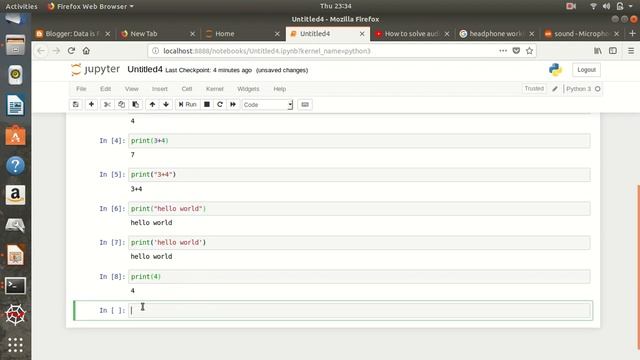Open Ubuntu Software from the dock
The width and height of the screenshot is (640, 360).
pyautogui.click(x=16, y=136)
